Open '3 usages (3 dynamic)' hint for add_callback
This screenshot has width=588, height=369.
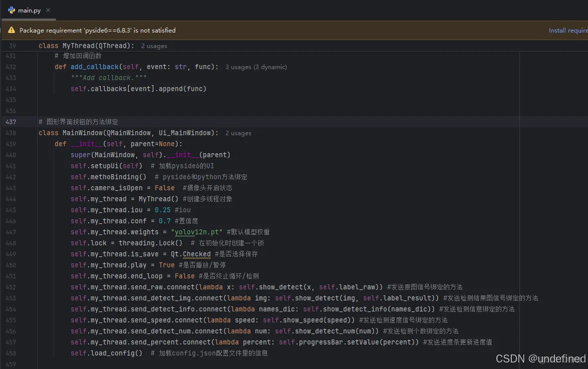256,67
